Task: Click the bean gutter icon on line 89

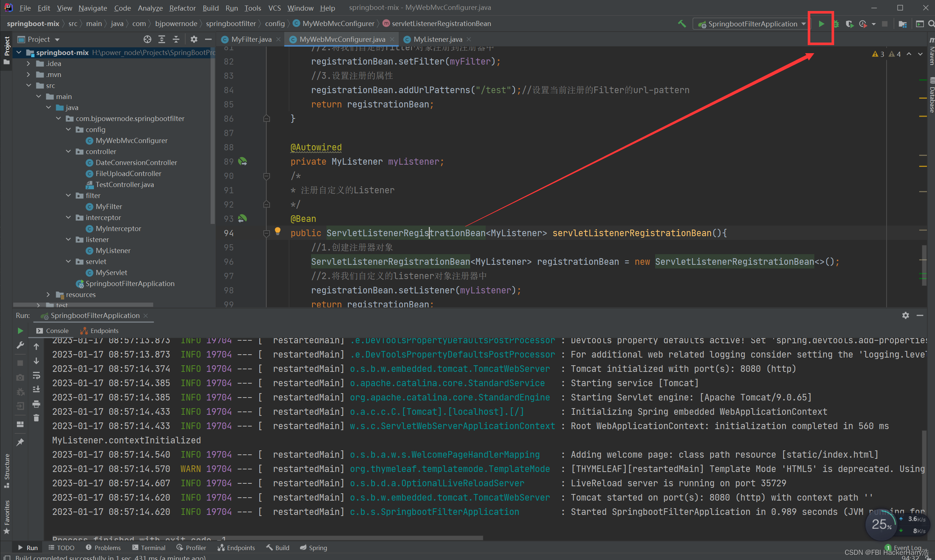Action: (242, 161)
